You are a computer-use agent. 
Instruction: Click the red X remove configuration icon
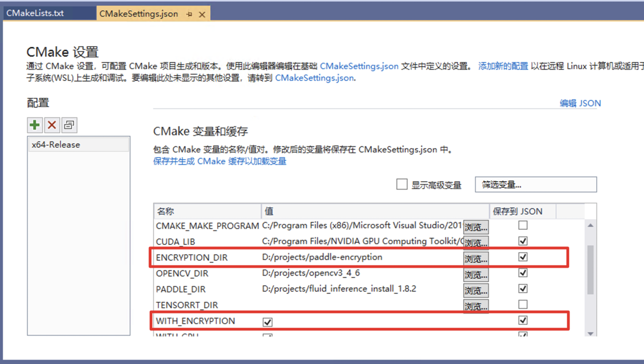pyautogui.click(x=52, y=125)
